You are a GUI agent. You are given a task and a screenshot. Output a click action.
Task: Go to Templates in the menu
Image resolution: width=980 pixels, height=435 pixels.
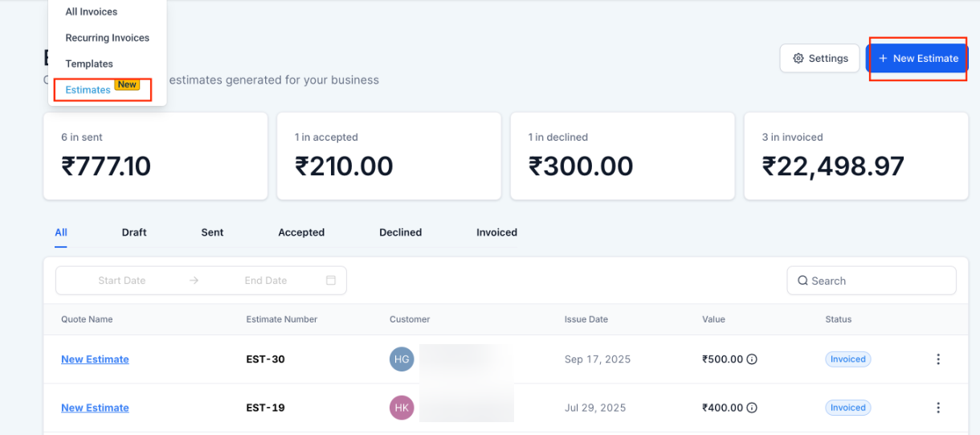89,64
